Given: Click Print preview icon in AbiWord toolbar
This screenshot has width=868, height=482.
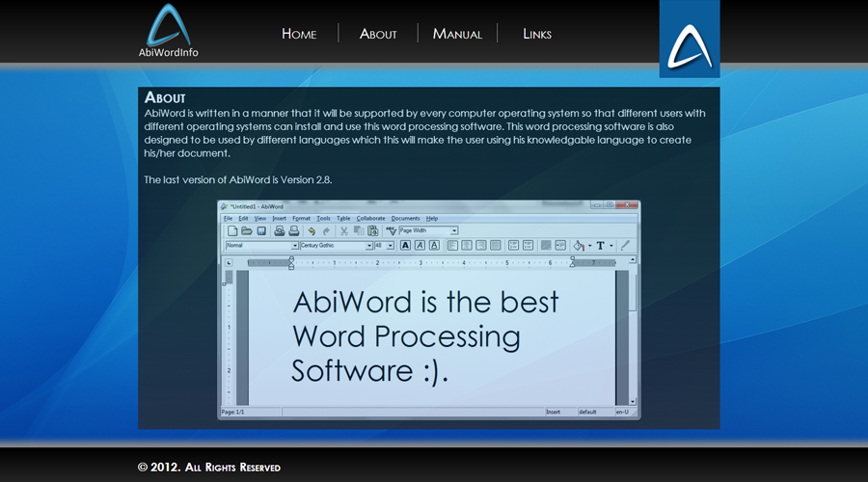Looking at the screenshot, I should click(x=280, y=230).
